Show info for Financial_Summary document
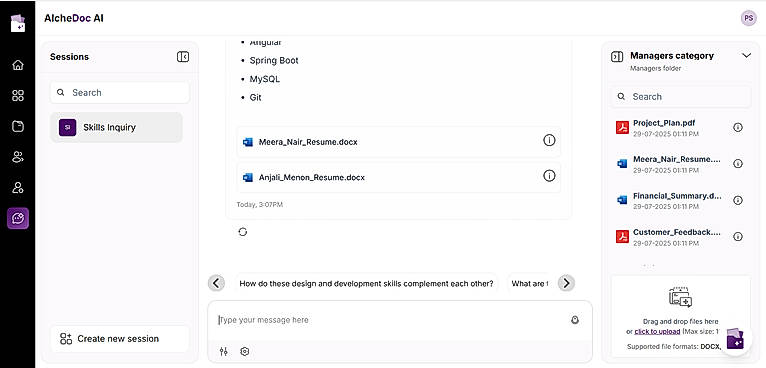766x368 pixels. click(738, 200)
